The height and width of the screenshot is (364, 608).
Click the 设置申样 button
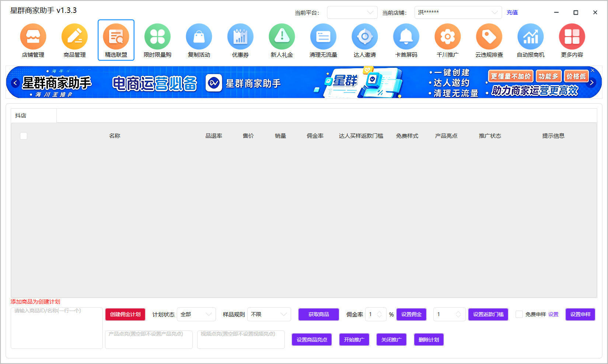click(580, 314)
